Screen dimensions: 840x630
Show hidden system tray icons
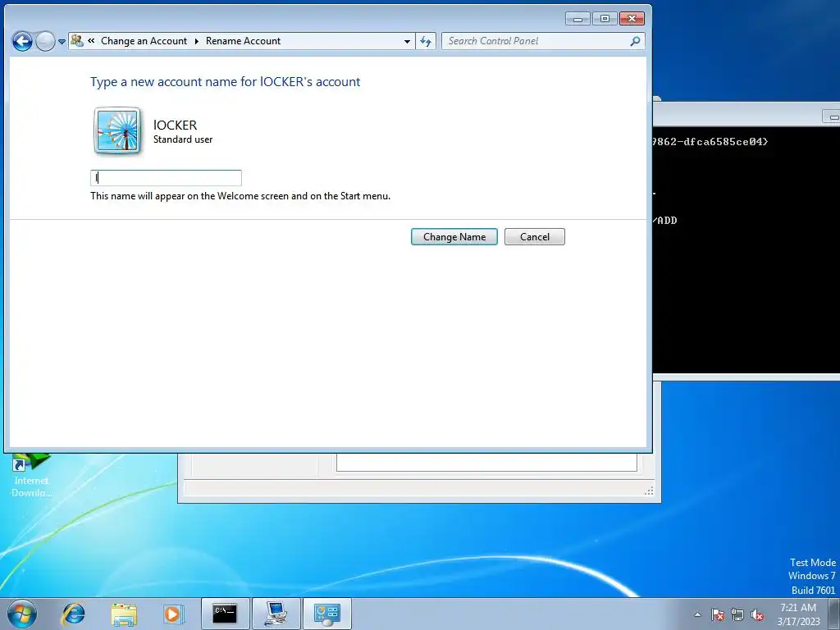[697, 614]
